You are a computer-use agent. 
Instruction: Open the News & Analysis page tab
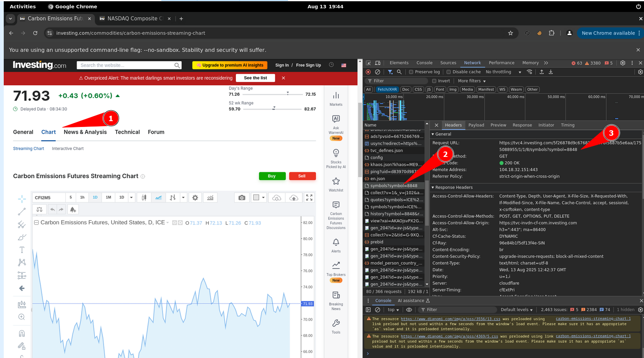(85, 132)
